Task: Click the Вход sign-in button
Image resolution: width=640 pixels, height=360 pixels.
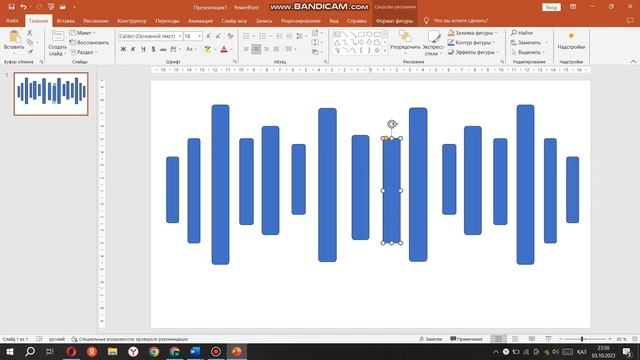Action: click(551, 7)
